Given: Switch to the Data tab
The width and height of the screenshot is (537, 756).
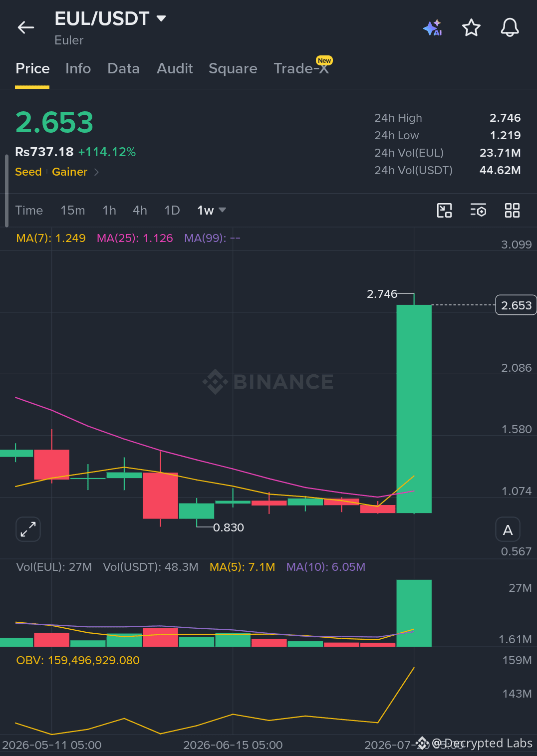Looking at the screenshot, I should coord(123,68).
